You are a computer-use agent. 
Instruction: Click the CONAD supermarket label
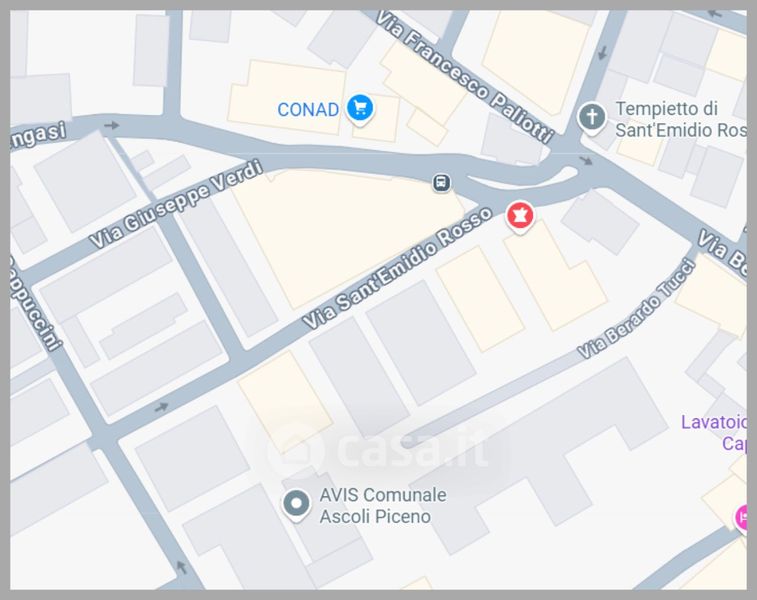click(x=308, y=110)
